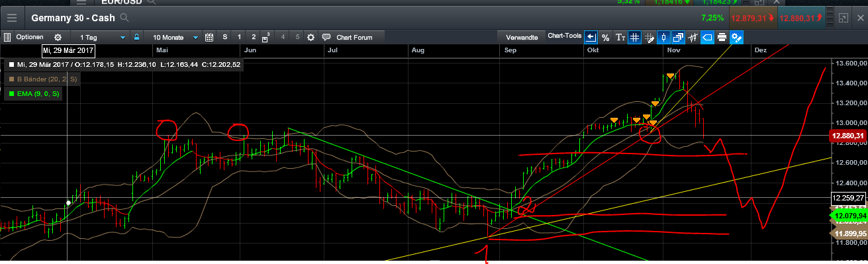Open the 10 Monate range dropdown
The image size is (868, 264).
pyautogui.click(x=173, y=37)
